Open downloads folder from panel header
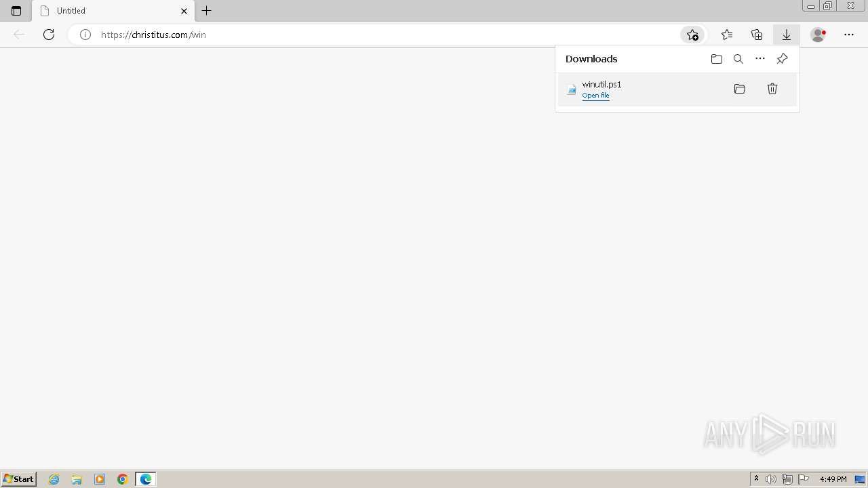This screenshot has height=488, width=868. 717,59
